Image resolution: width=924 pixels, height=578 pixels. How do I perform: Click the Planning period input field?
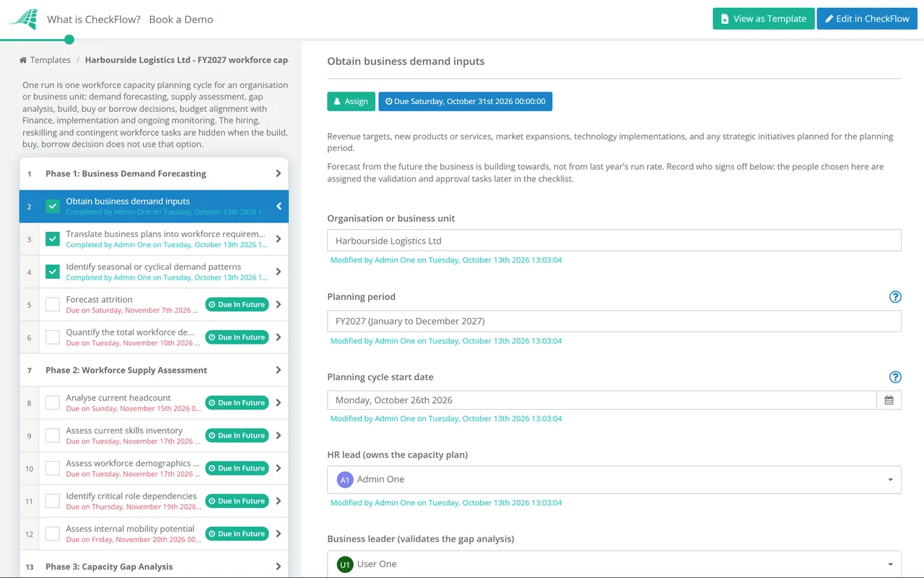pyautogui.click(x=614, y=322)
